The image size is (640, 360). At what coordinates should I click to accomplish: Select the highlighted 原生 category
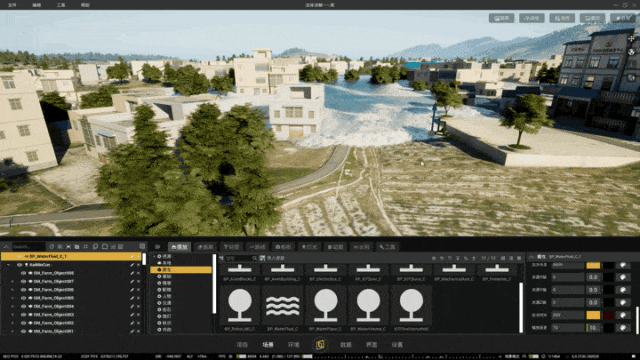(181, 270)
